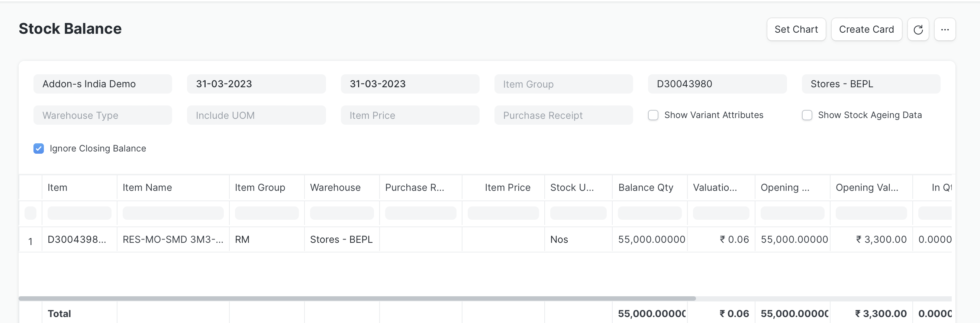Click the Total row label

pos(59,313)
